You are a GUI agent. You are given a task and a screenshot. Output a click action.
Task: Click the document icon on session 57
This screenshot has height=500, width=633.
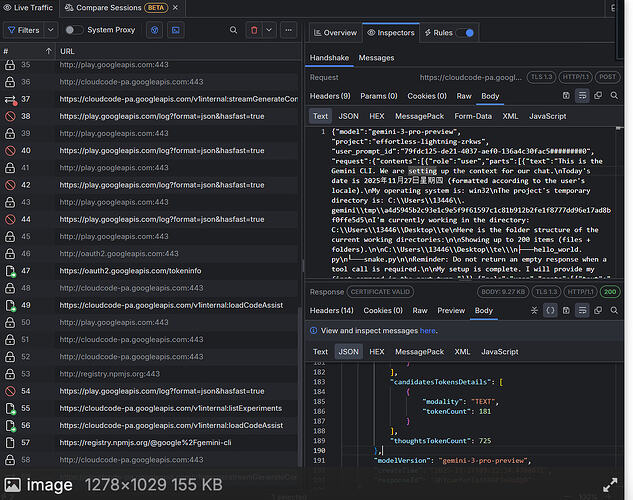tap(10, 443)
